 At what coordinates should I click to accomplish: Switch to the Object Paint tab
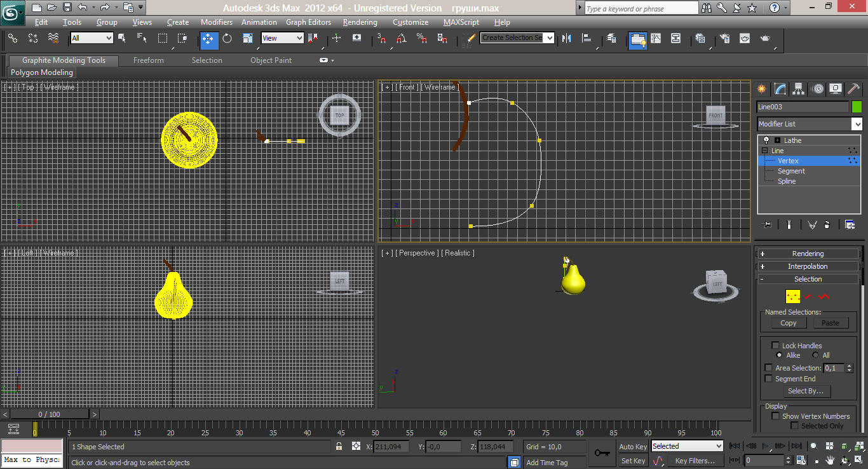[271, 60]
